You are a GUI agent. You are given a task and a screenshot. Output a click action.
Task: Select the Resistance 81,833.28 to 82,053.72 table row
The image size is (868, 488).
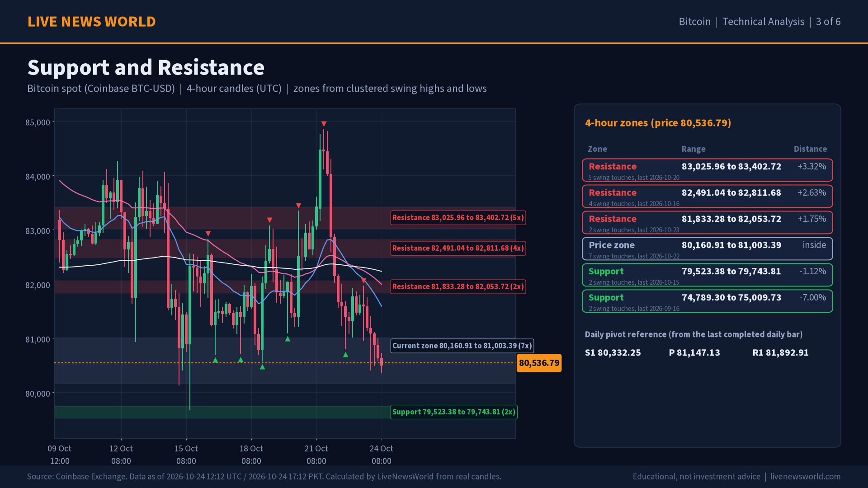coord(708,223)
